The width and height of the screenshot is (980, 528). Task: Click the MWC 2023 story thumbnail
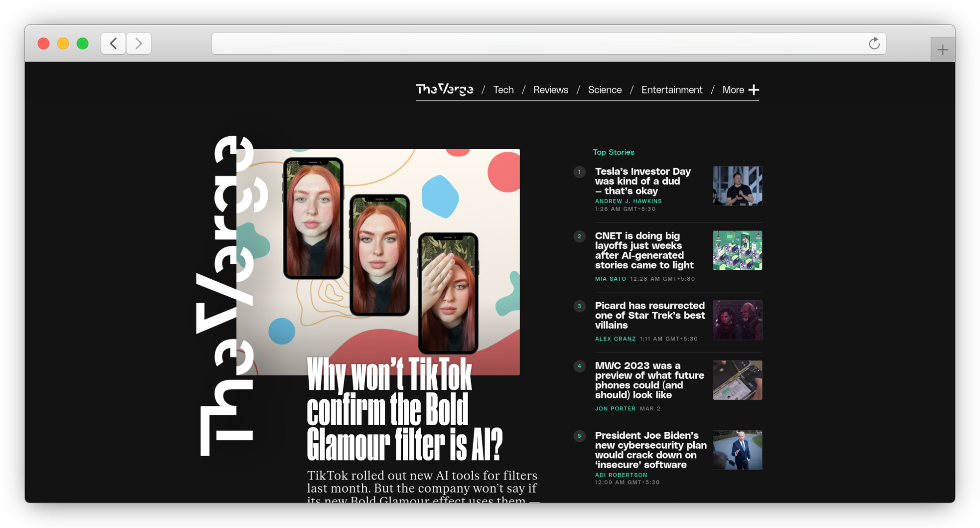coord(737,380)
